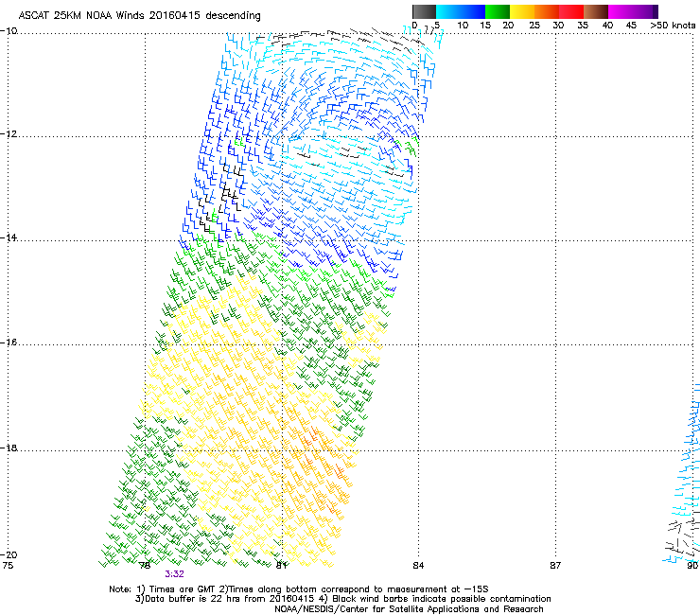Image resolution: width=700 pixels, height=615 pixels.
Task: Click the 87 longitude axis label
Action: click(x=555, y=566)
